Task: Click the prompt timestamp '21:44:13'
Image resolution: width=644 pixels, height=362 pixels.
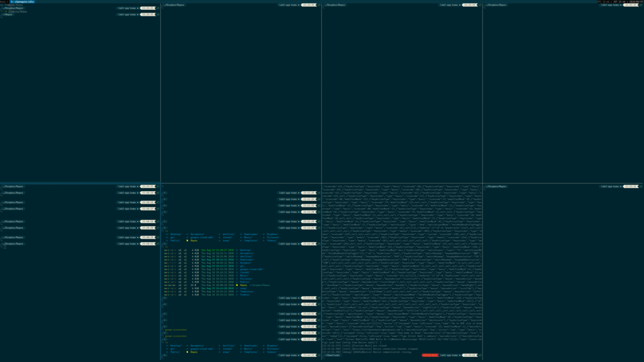Action: 309,355
